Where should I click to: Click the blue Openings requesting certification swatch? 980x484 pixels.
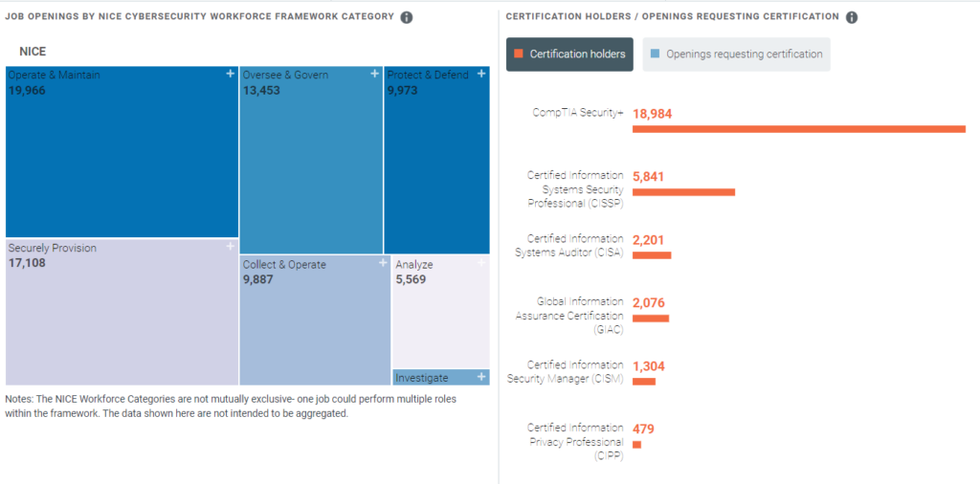point(655,55)
